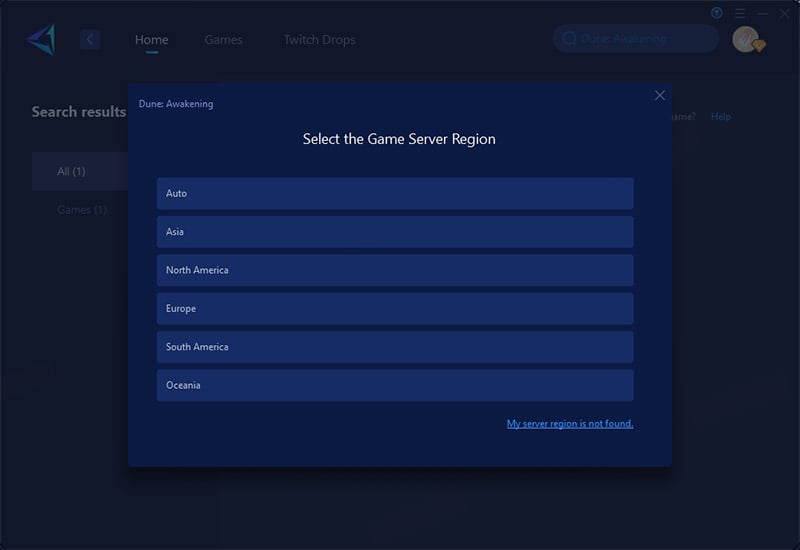Select the Asia server region
Viewport: 800px width, 550px height.
pyautogui.click(x=395, y=232)
